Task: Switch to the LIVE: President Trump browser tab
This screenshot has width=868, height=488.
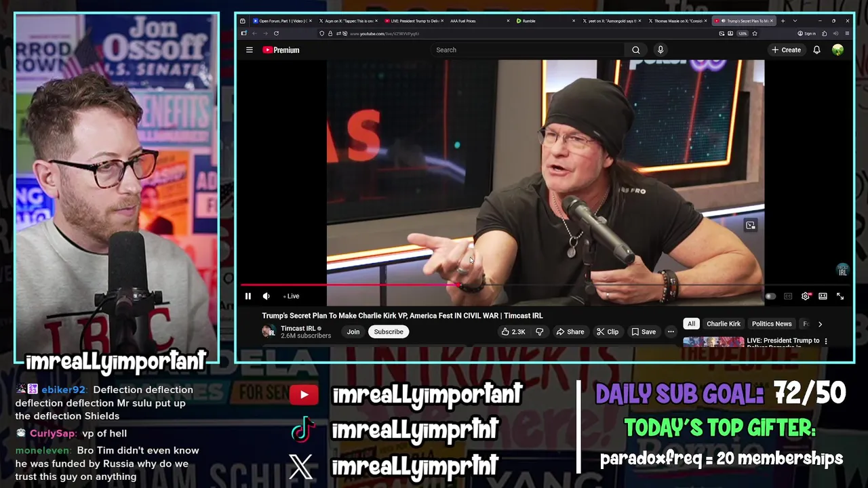Action: [x=414, y=21]
